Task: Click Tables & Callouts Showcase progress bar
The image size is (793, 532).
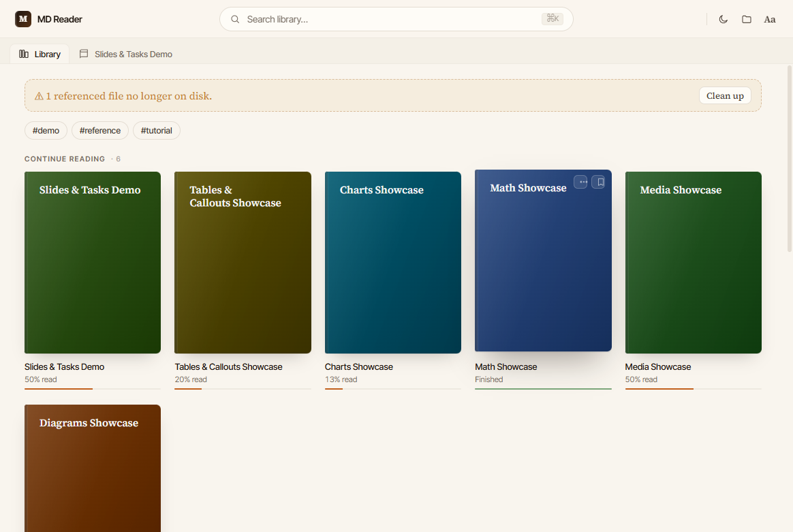Action: (x=243, y=389)
